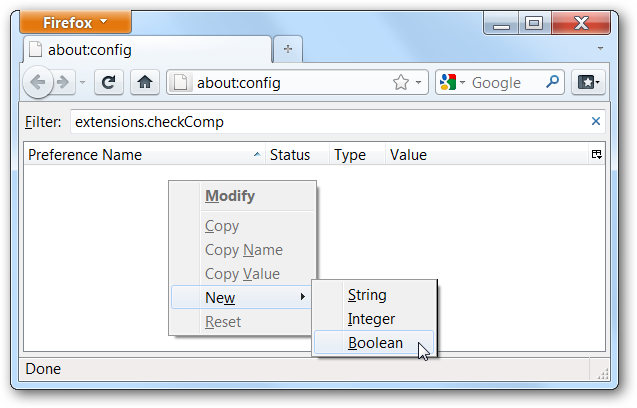The width and height of the screenshot is (637, 408).
Task: Click the Forward navigation arrow button
Action: [64, 82]
